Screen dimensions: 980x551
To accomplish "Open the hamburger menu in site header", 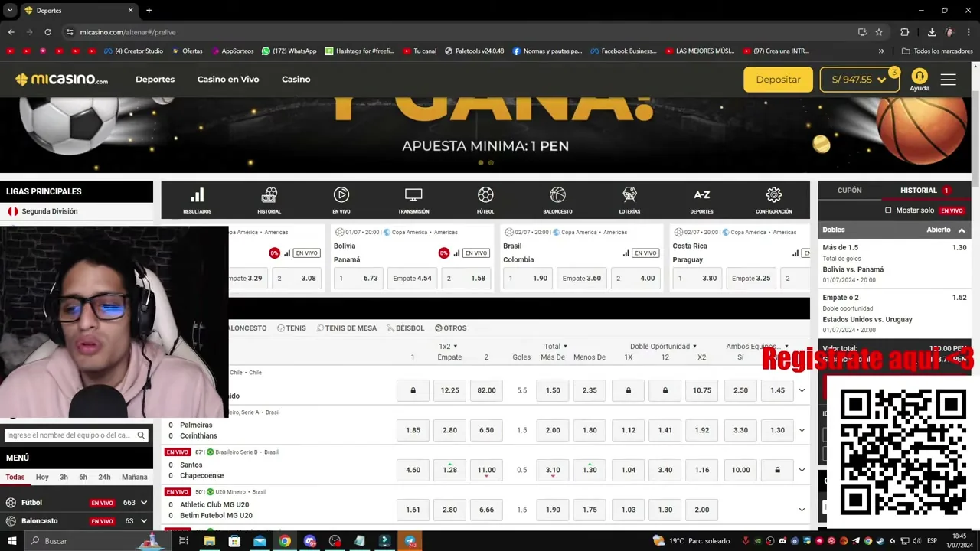I will (948, 80).
